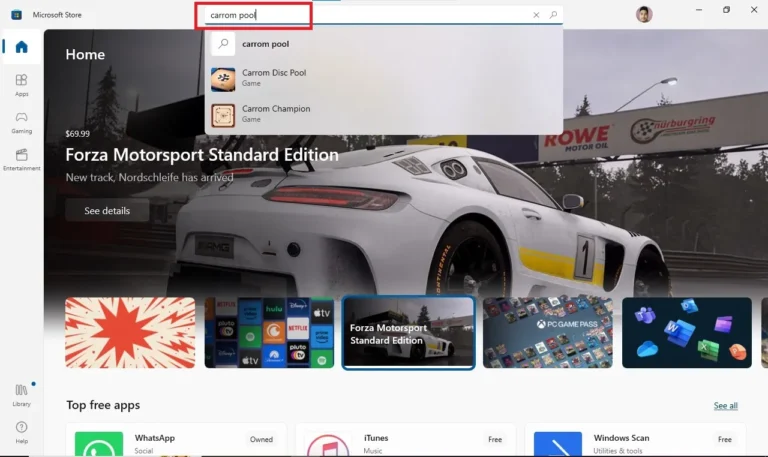
Task: Click in the carrom pool search field
Action: pos(370,15)
